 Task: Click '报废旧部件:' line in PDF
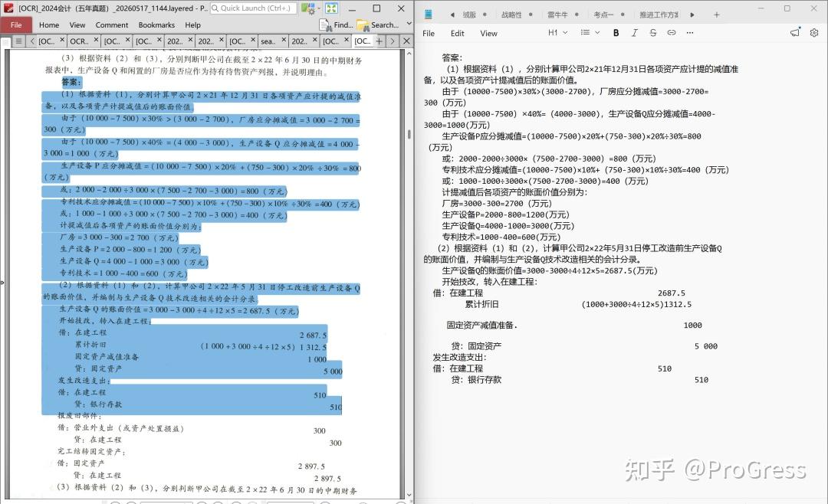pos(79,416)
